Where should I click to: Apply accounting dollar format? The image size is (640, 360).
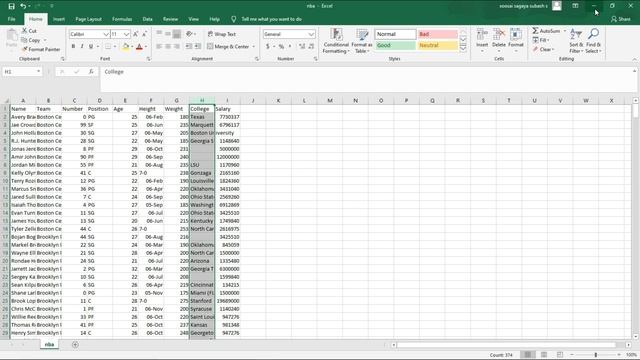[x=268, y=47]
